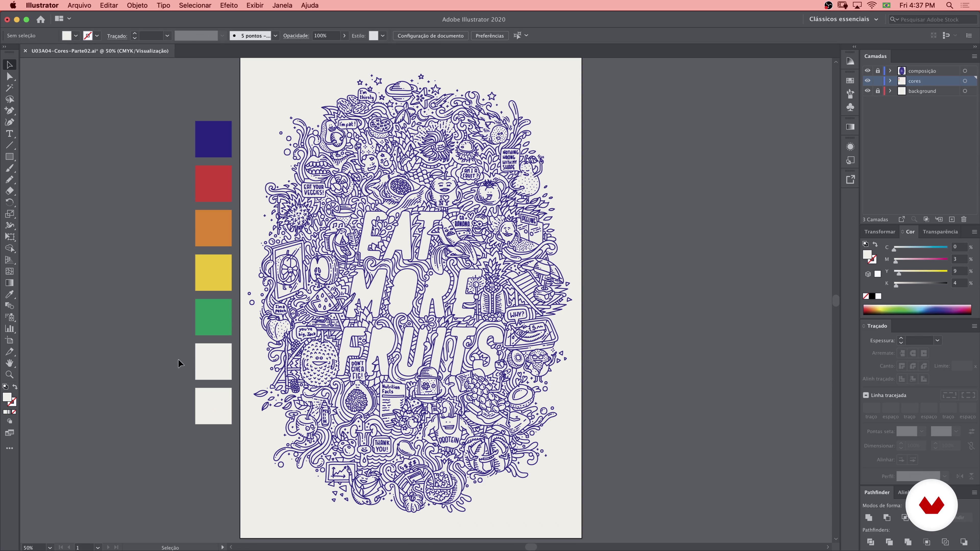Open the zoom level 50% dropdown
The width and height of the screenshot is (980, 551).
coord(50,548)
